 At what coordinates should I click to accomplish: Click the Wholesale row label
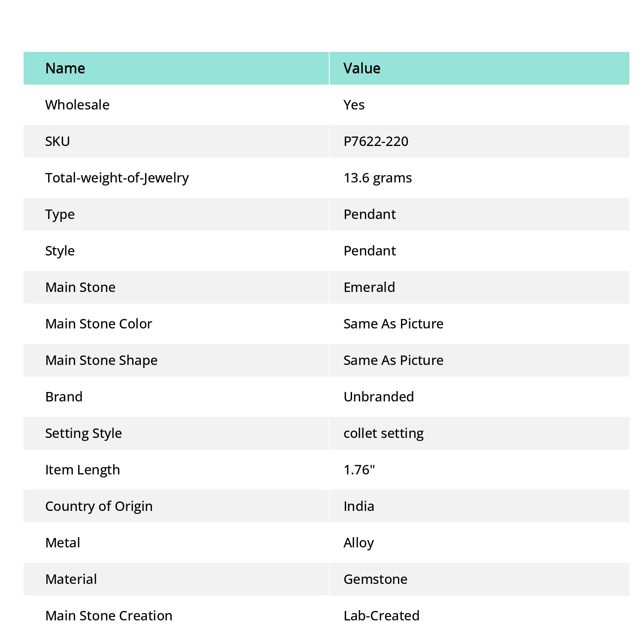click(x=77, y=105)
